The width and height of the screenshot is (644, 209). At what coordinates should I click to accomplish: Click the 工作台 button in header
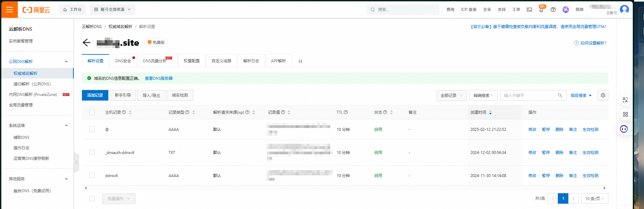72,10
